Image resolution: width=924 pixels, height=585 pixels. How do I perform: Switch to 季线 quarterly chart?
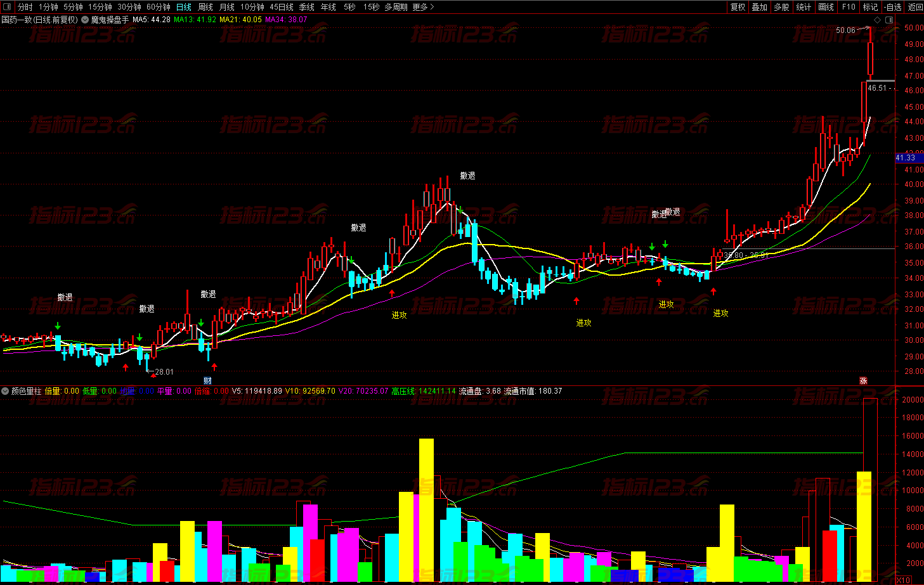307,7
